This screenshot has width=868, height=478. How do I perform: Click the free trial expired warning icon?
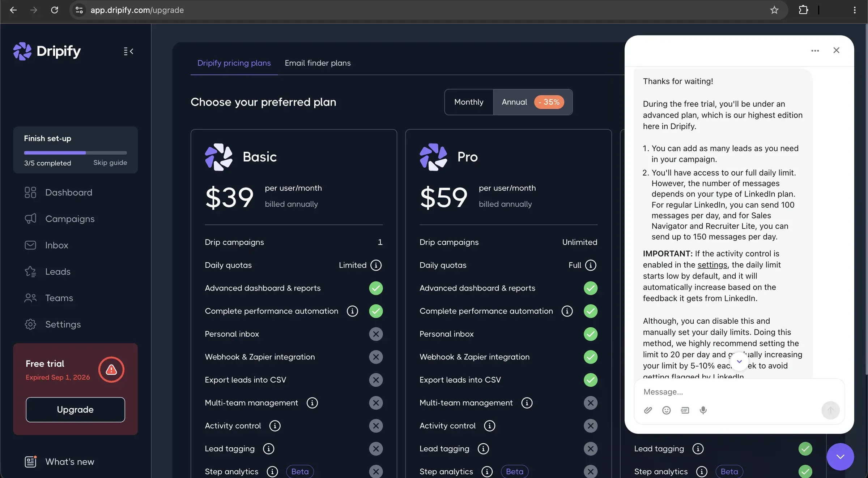pos(111,370)
